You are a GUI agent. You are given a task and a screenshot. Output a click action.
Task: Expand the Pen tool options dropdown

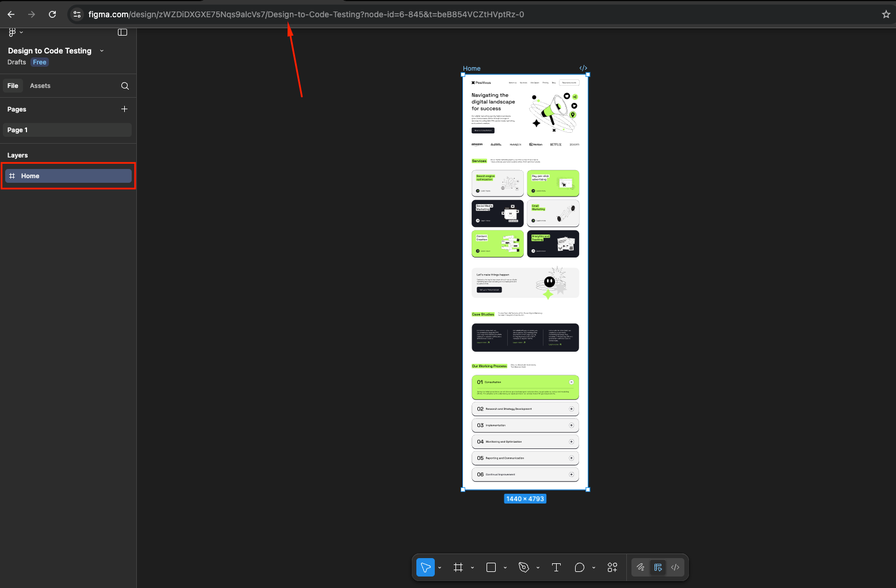coord(538,567)
